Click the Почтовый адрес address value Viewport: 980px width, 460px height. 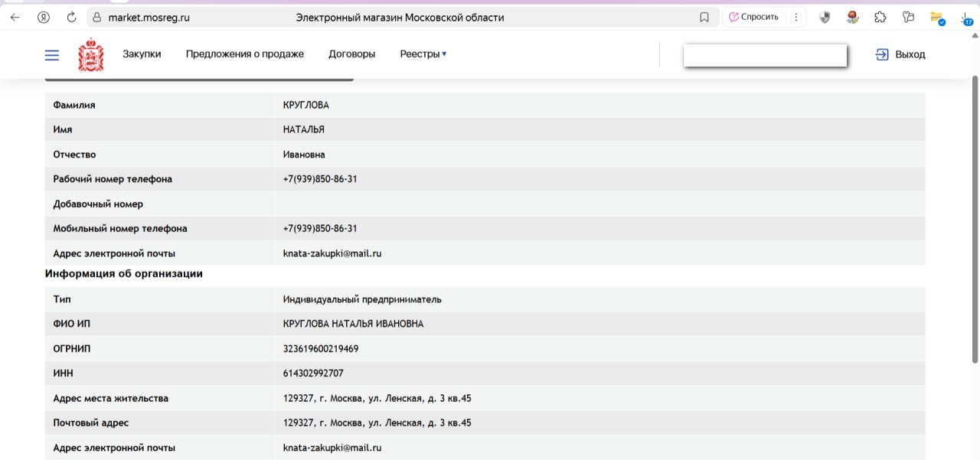tap(377, 422)
